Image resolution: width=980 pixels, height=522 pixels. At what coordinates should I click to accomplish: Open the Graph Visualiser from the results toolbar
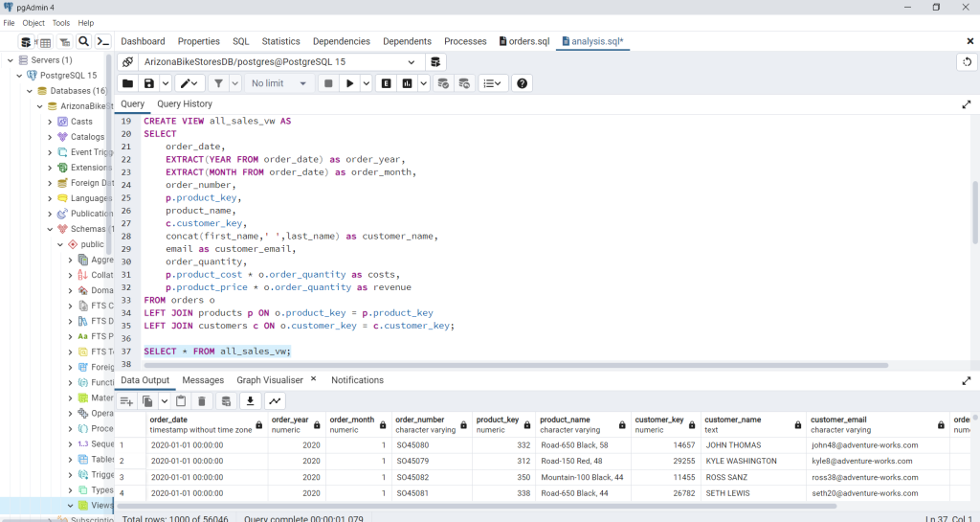point(276,401)
